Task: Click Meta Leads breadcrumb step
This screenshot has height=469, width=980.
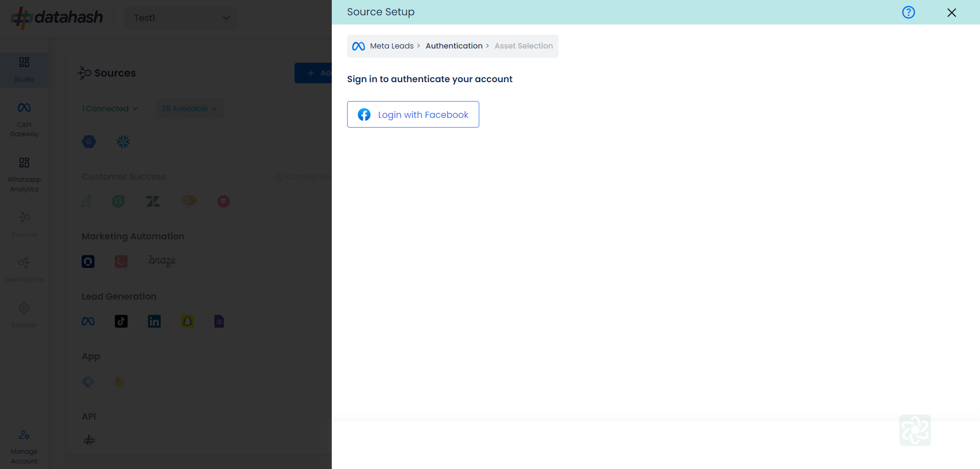Action: (x=391, y=46)
